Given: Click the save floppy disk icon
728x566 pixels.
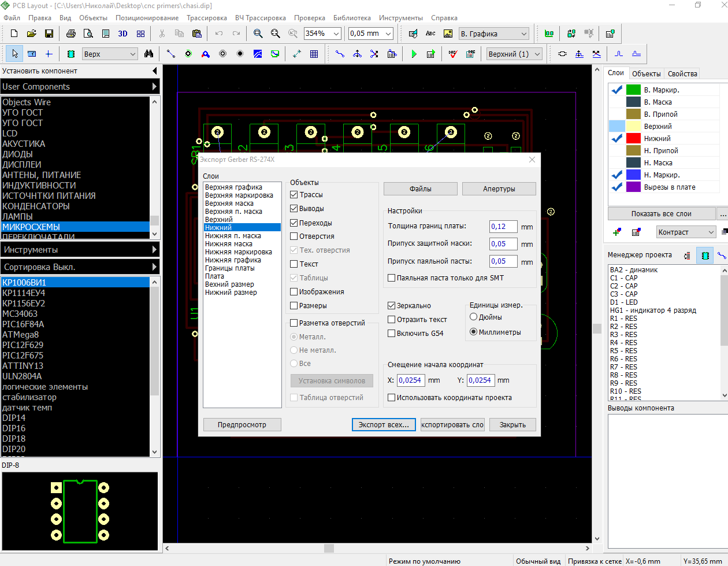Looking at the screenshot, I should click(49, 34).
